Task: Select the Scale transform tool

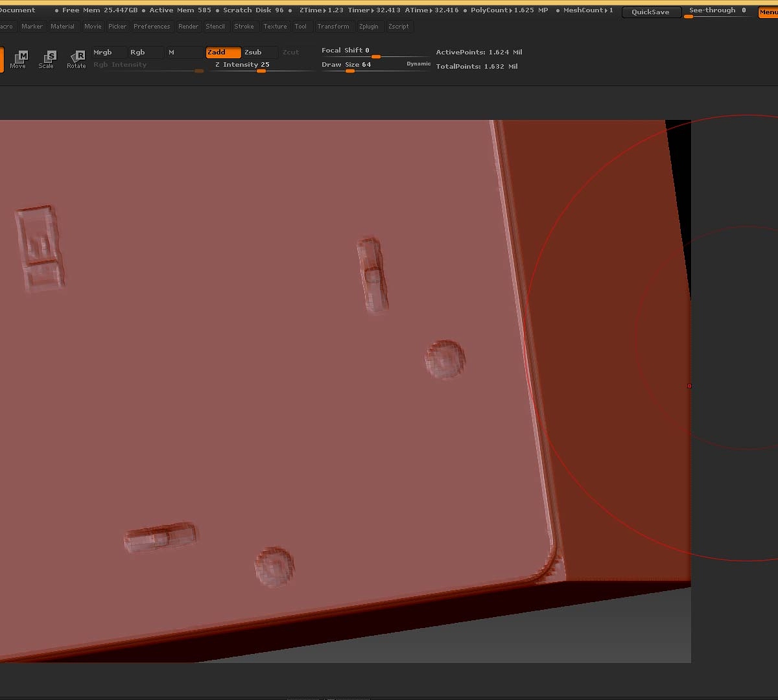Action: (47, 59)
